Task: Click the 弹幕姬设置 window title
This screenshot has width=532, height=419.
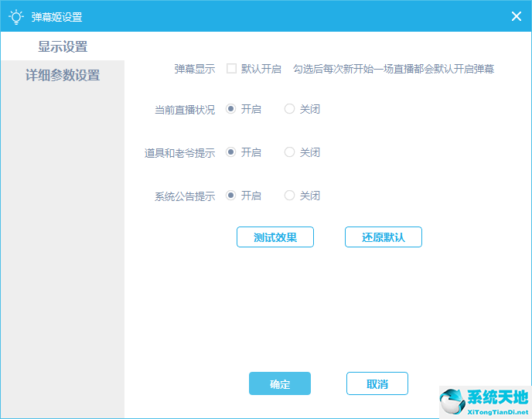Action: (x=56, y=17)
